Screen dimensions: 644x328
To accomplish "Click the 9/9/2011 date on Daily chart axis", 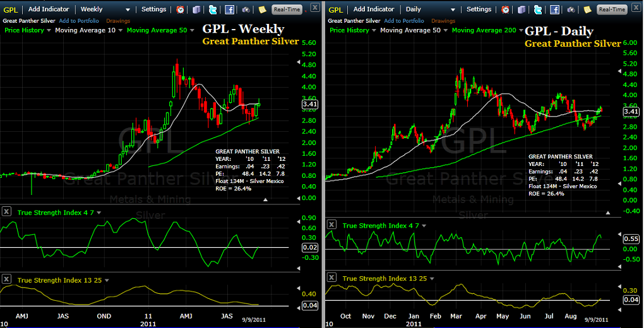I will coord(596,319).
